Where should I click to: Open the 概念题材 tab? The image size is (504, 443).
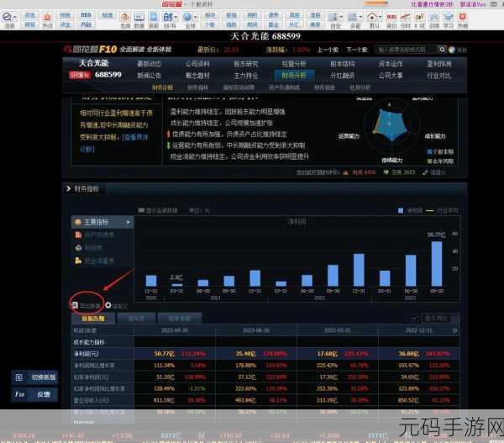tap(197, 76)
